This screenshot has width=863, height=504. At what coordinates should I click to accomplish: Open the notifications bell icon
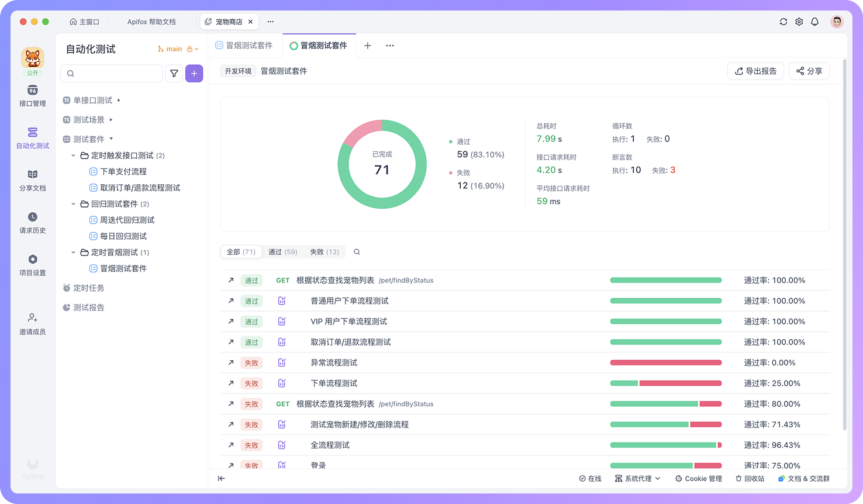point(815,22)
